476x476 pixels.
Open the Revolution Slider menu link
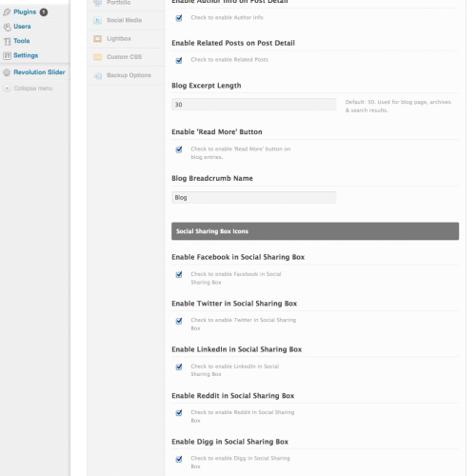[x=39, y=72]
